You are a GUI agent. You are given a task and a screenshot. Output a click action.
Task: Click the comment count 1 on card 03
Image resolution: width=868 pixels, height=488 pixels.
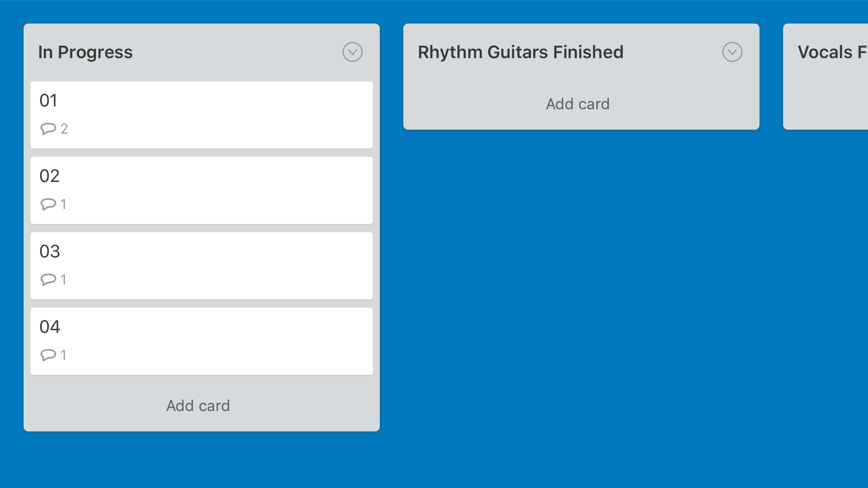[x=63, y=280]
